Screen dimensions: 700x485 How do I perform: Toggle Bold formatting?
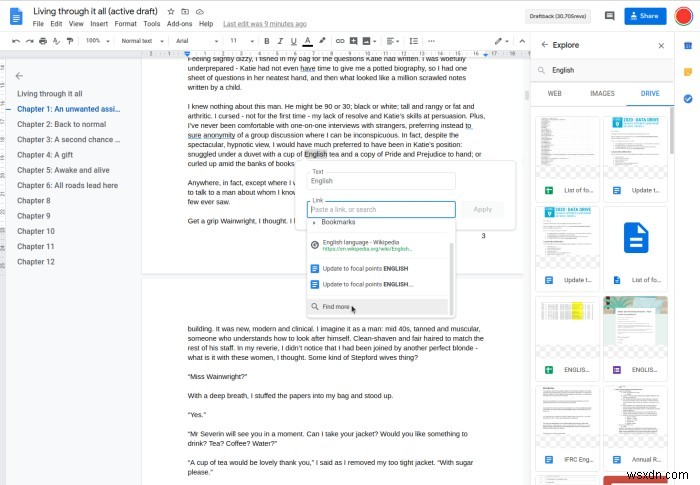click(x=267, y=41)
